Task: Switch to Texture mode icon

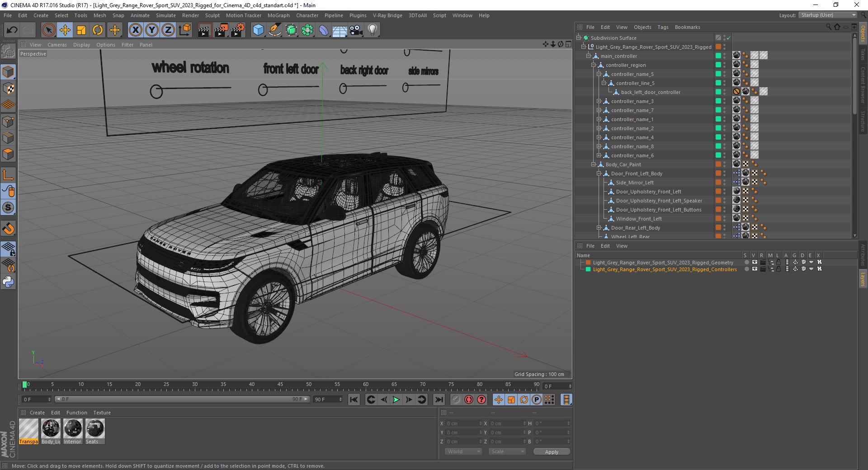Action: tap(8, 89)
